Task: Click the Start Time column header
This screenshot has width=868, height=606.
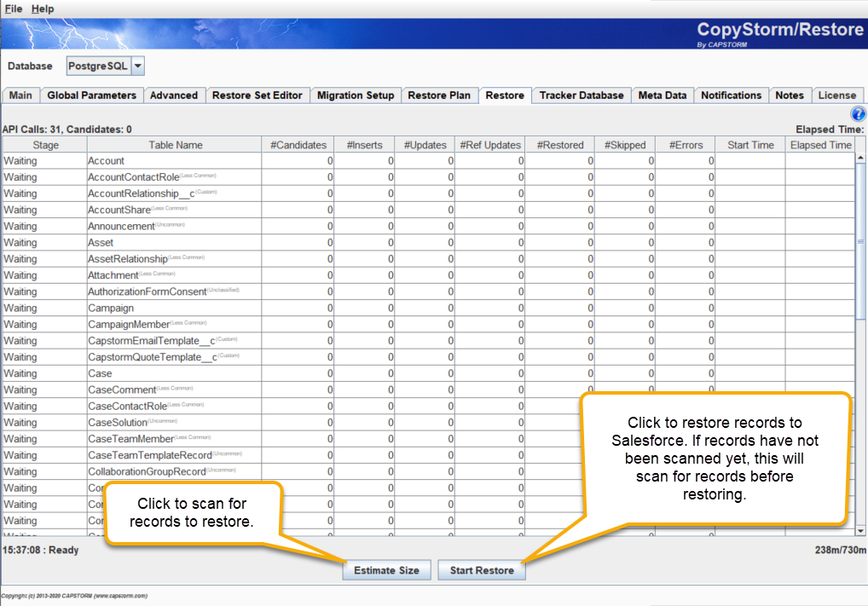Action: (x=750, y=145)
